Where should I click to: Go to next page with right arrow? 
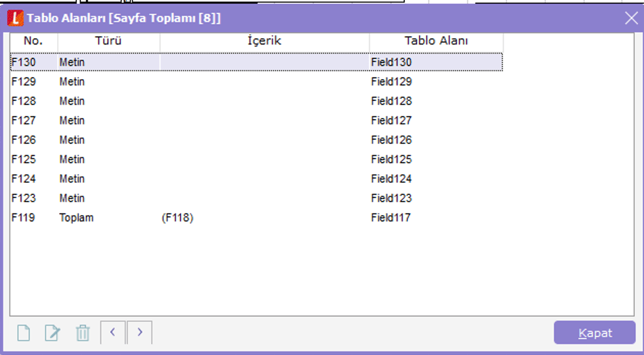(140, 332)
